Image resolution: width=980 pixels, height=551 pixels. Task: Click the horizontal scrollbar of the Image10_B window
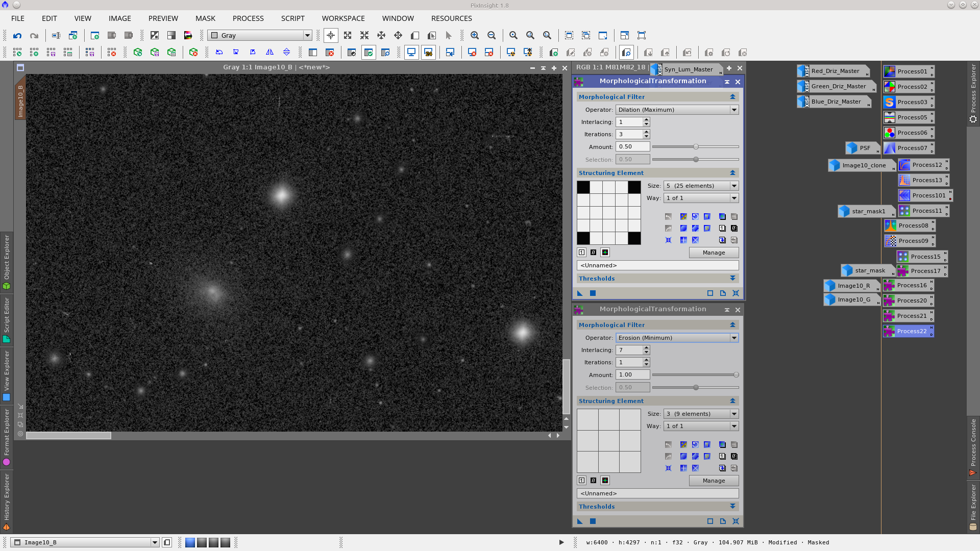pyautogui.click(x=69, y=435)
